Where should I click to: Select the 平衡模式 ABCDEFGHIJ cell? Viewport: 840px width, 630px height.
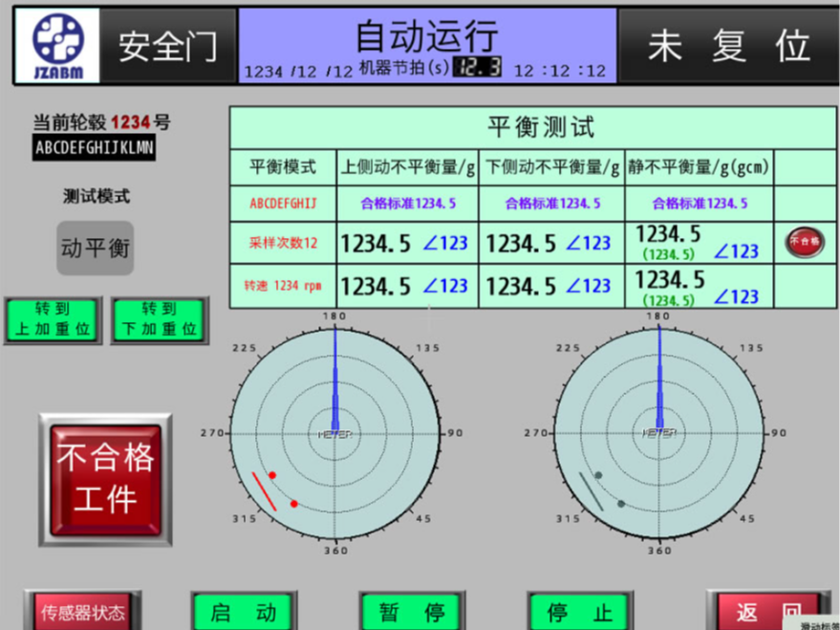tap(283, 204)
